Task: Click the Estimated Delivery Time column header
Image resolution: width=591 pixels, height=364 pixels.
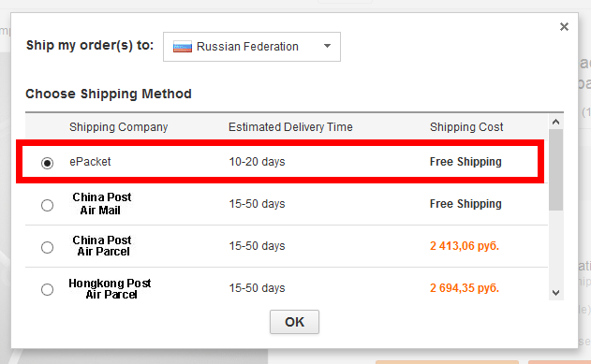Action: click(290, 127)
